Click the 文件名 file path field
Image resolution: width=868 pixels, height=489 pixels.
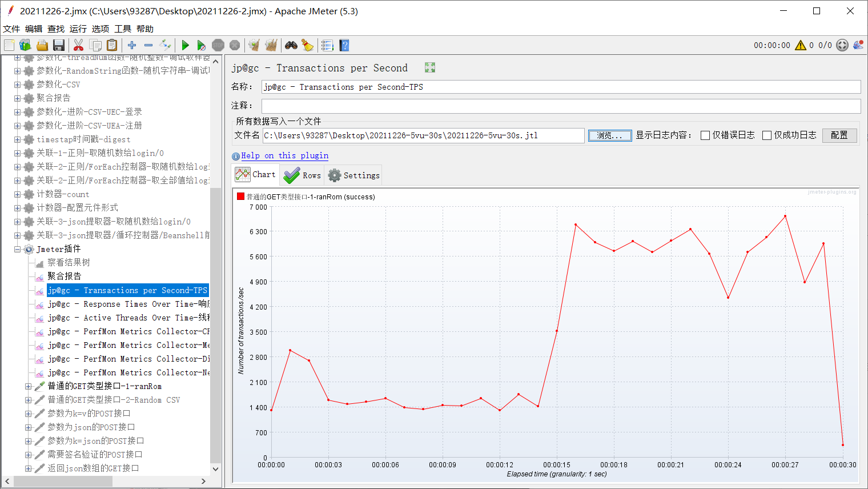(x=423, y=135)
